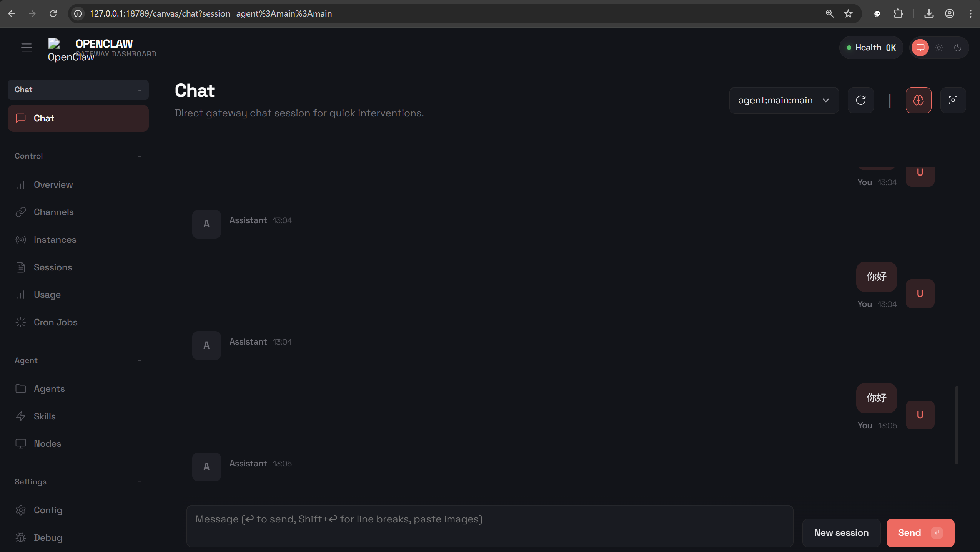
Task: Go to the Channels page
Action: click(53, 212)
